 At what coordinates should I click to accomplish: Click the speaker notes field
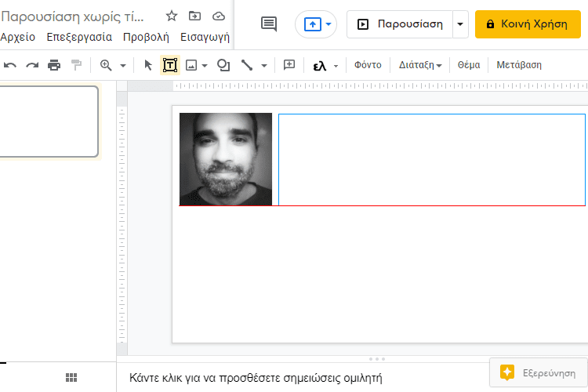point(256,378)
